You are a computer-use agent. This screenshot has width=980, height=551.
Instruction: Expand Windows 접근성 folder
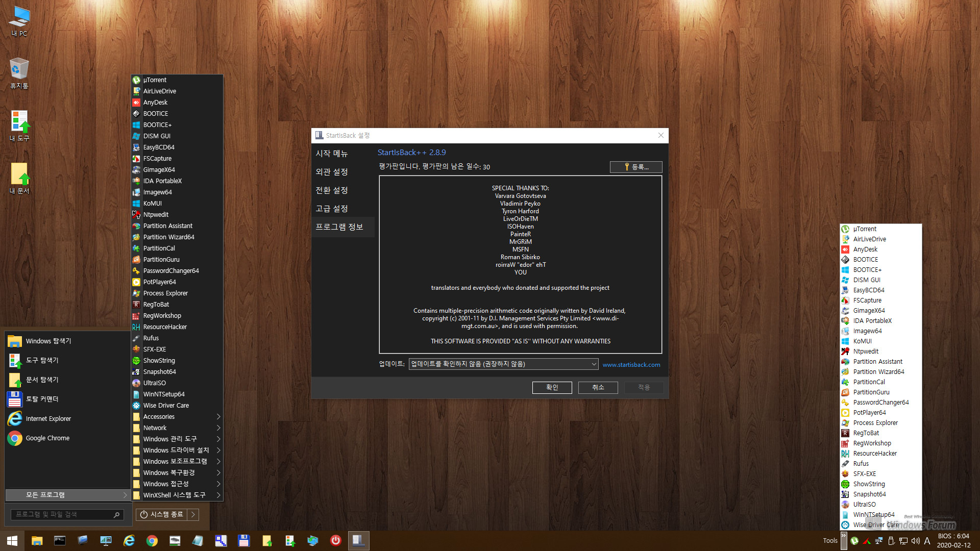(177, 484)
